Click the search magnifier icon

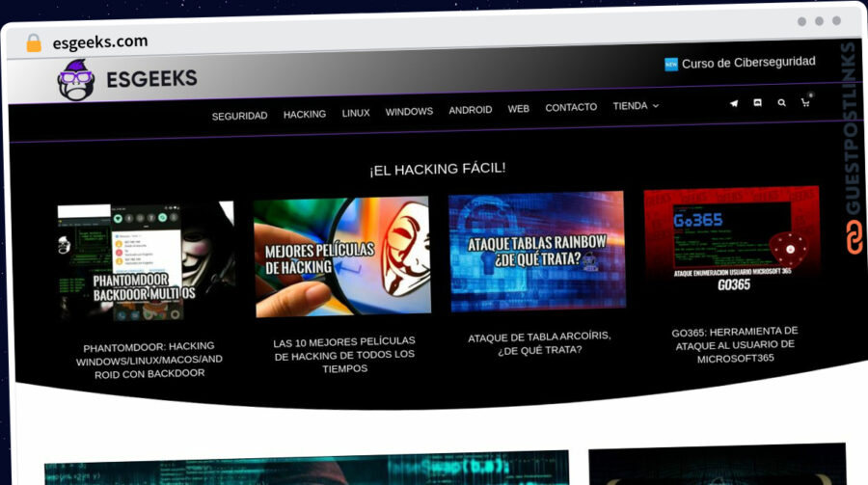point(781,102)
